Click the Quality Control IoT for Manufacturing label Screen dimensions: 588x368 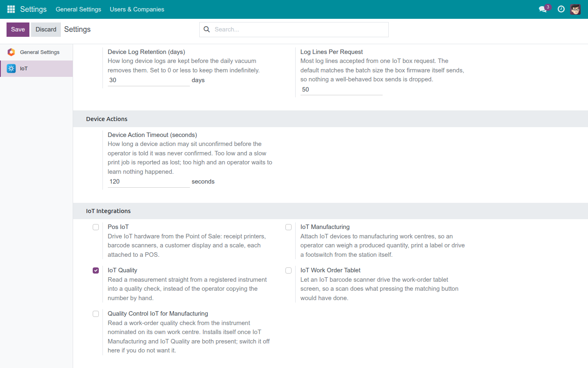158,314
